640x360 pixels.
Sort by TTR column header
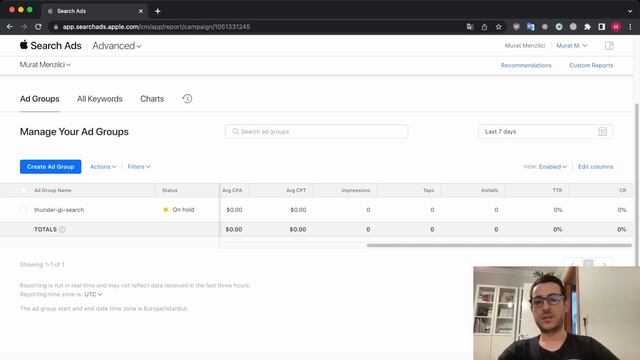[x=557, y=190]
